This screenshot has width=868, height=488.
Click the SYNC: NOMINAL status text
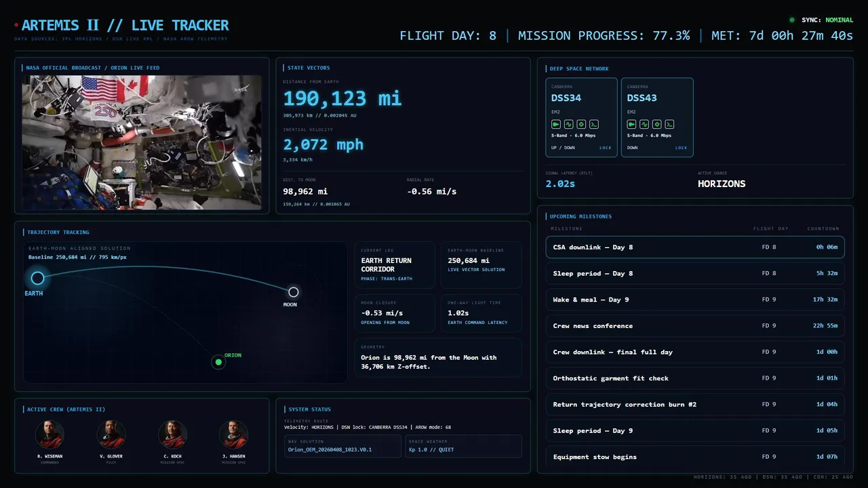[x=827, y=20]
